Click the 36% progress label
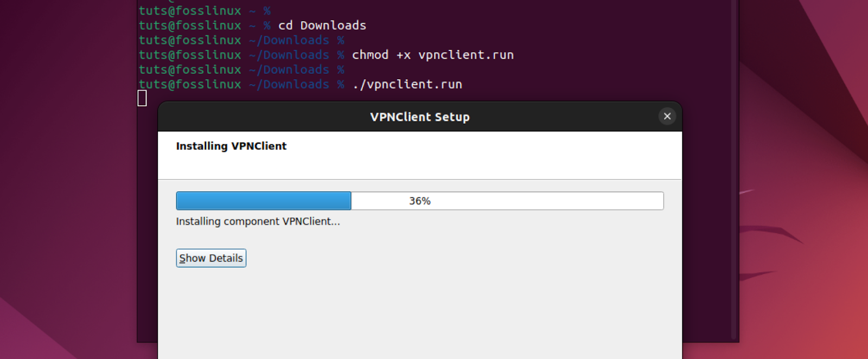The width and height of the screenshot is (868, 359). [x=420, y=201]
